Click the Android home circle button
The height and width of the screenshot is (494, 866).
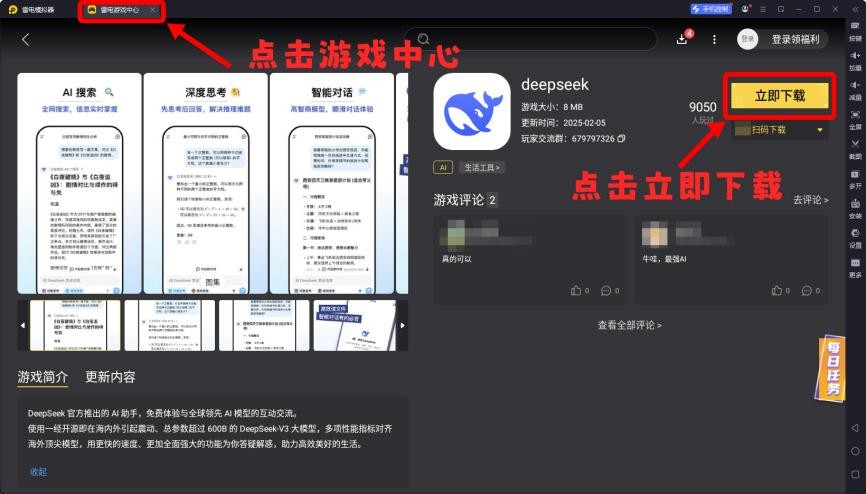[855, 451]
